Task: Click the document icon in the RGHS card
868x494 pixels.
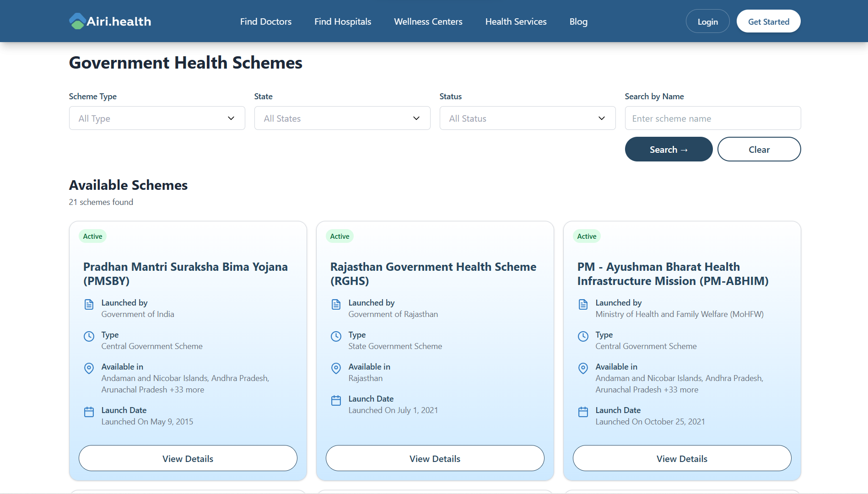Action: (336, 304)
